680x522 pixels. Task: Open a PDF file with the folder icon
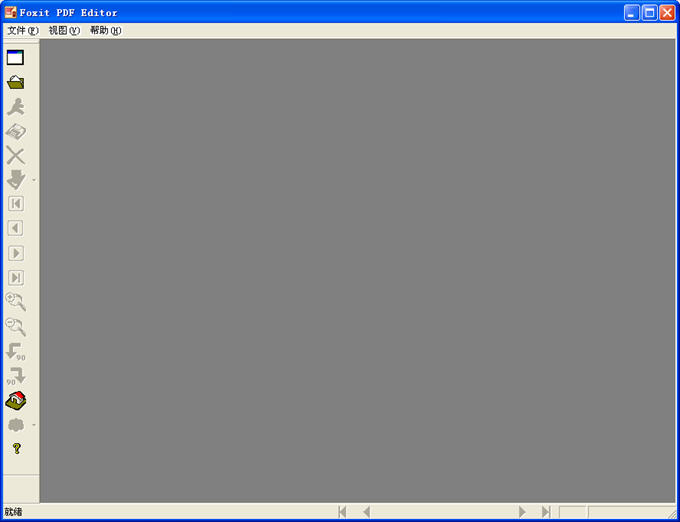click(x=15, y=82)
